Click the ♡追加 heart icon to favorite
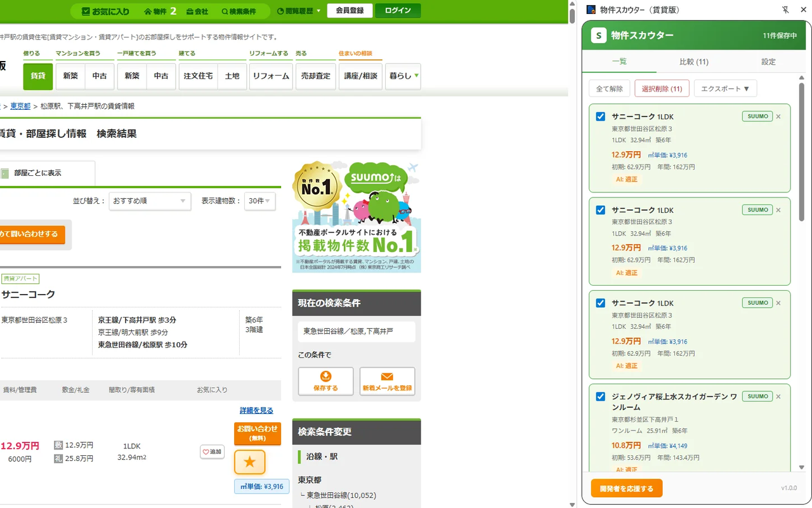The height and width of the screenshot is (508, 812). click(x=212, y=451)
